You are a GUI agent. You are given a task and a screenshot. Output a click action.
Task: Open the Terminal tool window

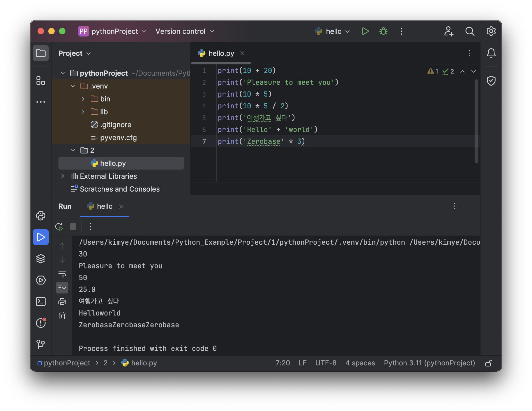tap(41, 302)
